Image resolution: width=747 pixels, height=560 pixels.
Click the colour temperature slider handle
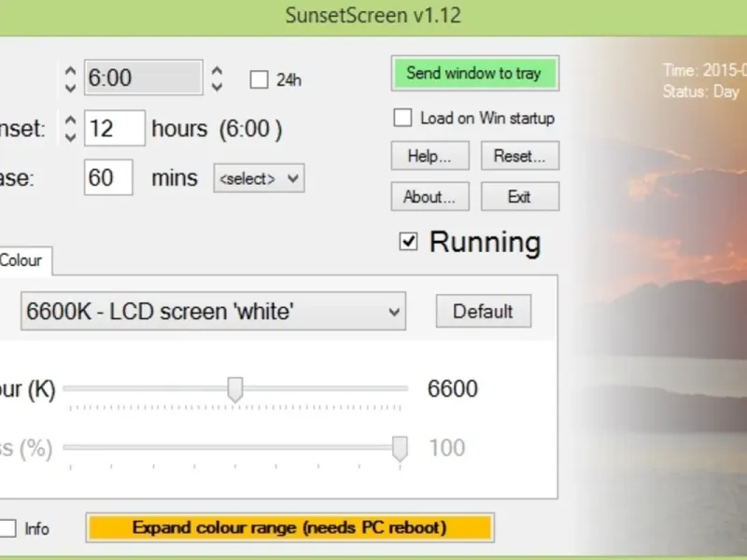point(235,389)
